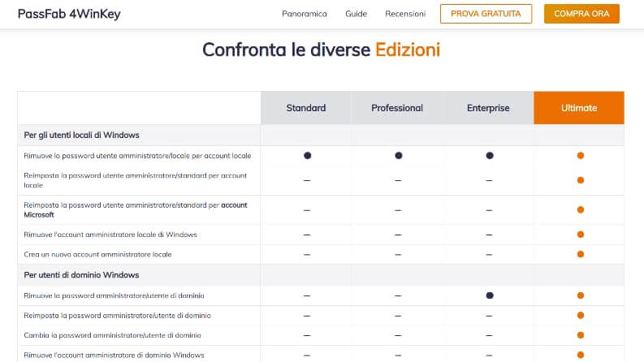This screenshot has height=362, width=644.
Task: Select the Standard edition column header
Action: [306, 108]
